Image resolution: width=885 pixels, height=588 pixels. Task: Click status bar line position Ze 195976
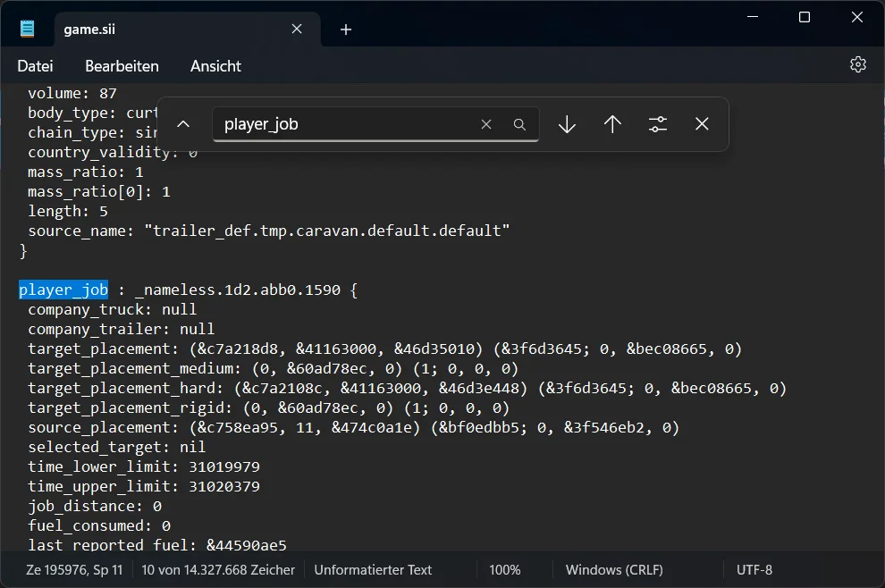[x=74, y=570]
